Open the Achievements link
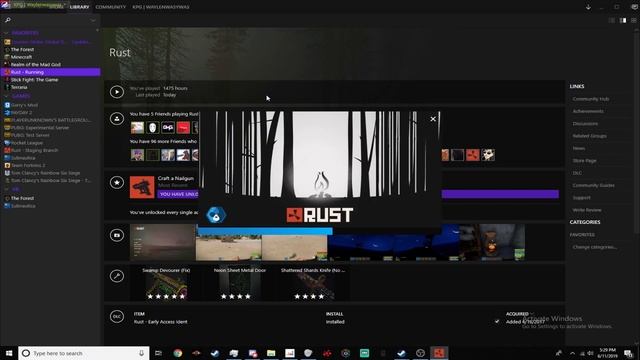640x360 pixels. click(588, 111)
